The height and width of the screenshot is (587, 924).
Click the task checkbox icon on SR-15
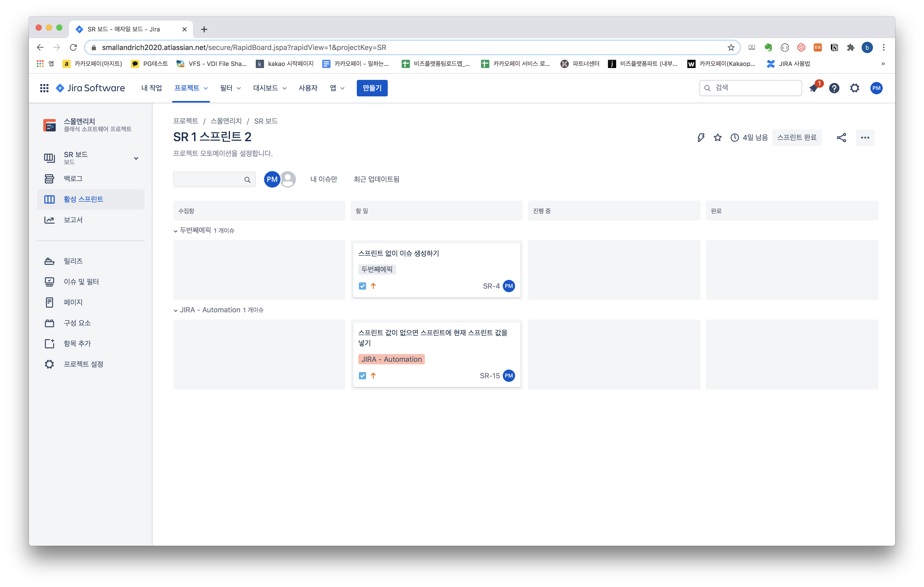(362, 376)
